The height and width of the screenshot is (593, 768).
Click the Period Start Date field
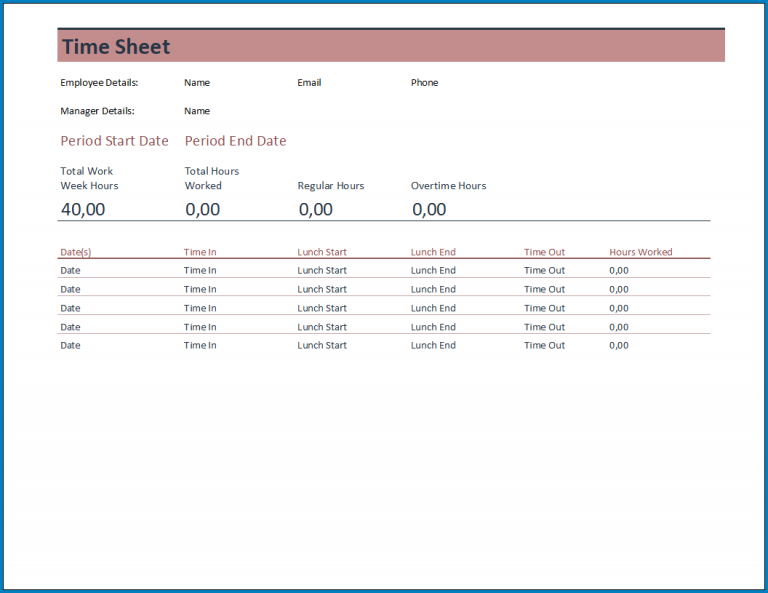[x=114, y=141]
